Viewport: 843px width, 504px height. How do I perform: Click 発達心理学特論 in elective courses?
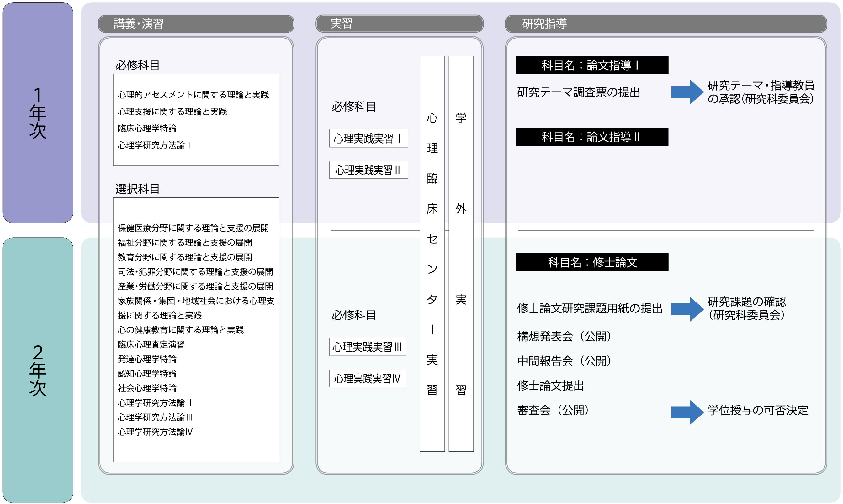[x=147, y=359]
